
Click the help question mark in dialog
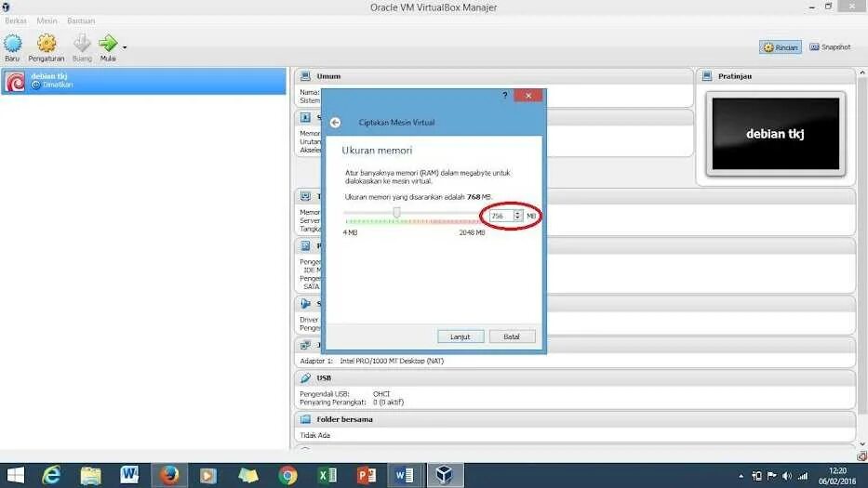505,95
